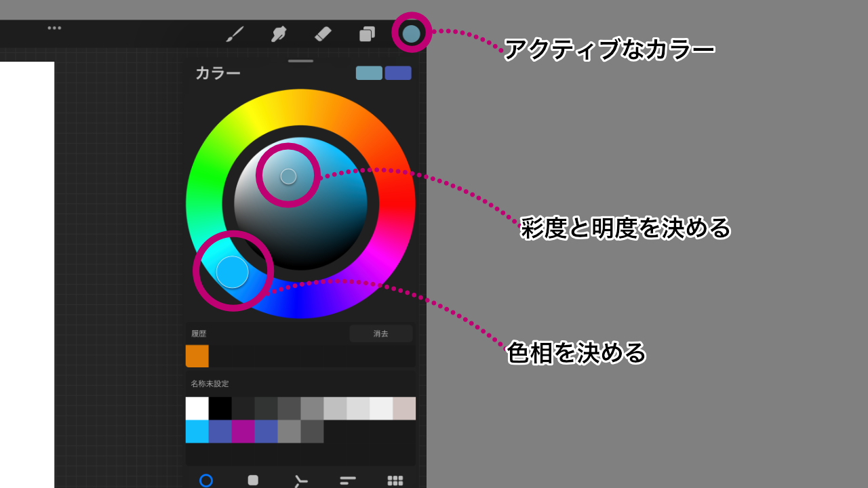The height and width of the screenshot is (488, 868).
Task: Switch to the Harmony color tab
Action: point(300,481)
